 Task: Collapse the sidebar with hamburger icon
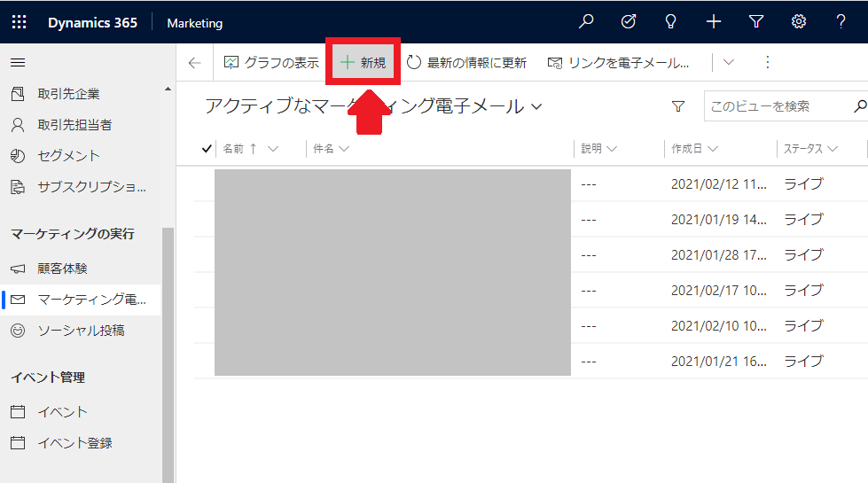(18, 63)
